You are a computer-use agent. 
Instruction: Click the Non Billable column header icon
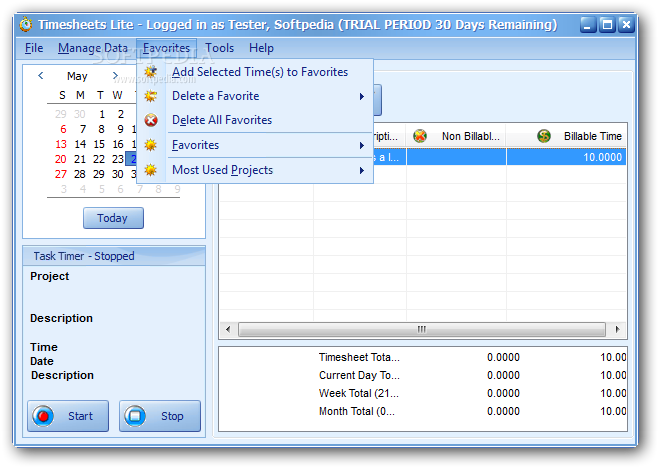point(419,136)
